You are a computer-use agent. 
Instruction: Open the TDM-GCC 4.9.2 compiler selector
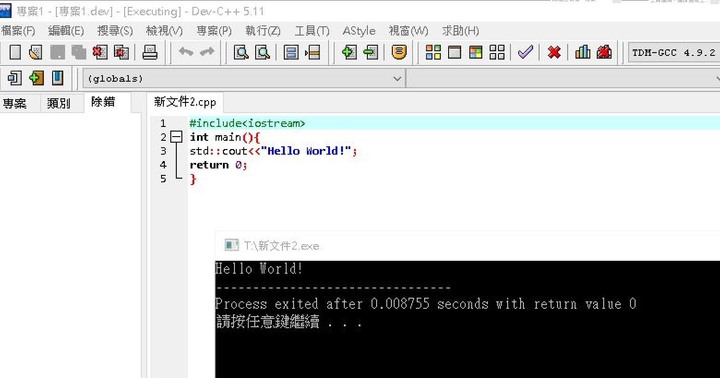pos(674,52)
